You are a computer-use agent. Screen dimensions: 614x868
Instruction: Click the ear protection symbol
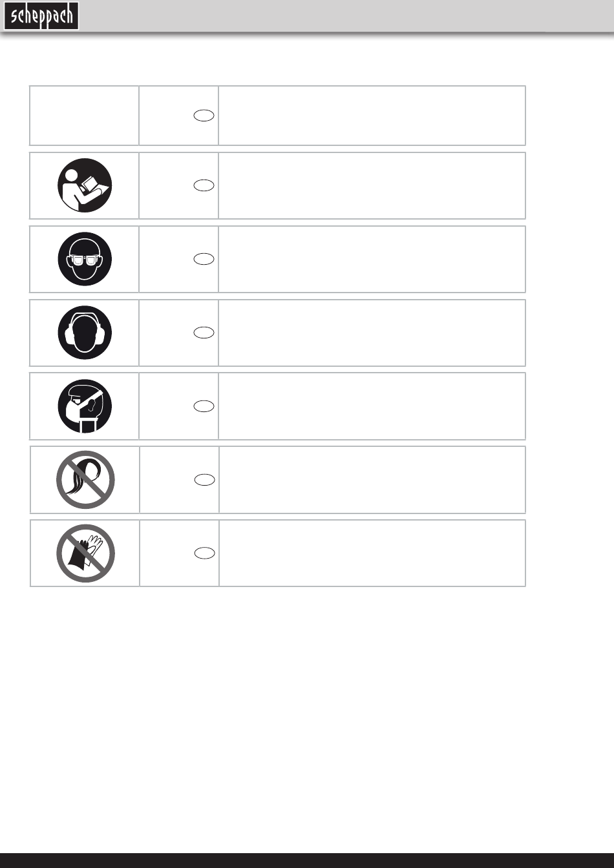[x=85, y=333]
